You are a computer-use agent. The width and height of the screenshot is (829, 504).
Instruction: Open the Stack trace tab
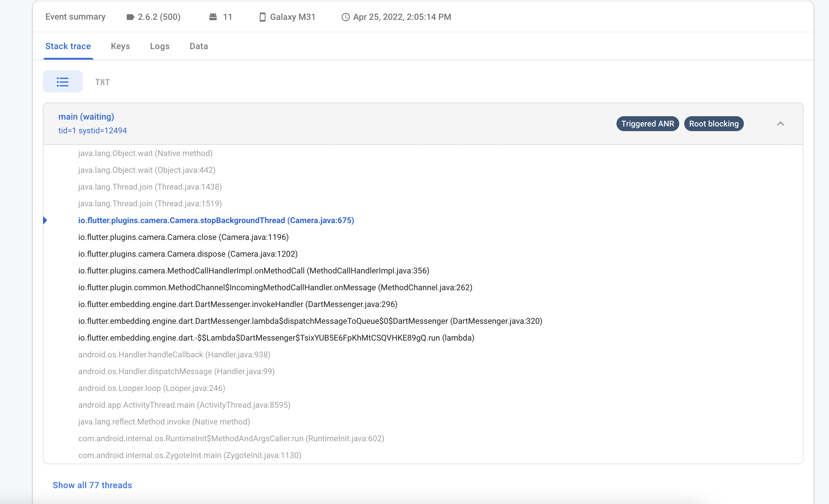click(68, 46)
